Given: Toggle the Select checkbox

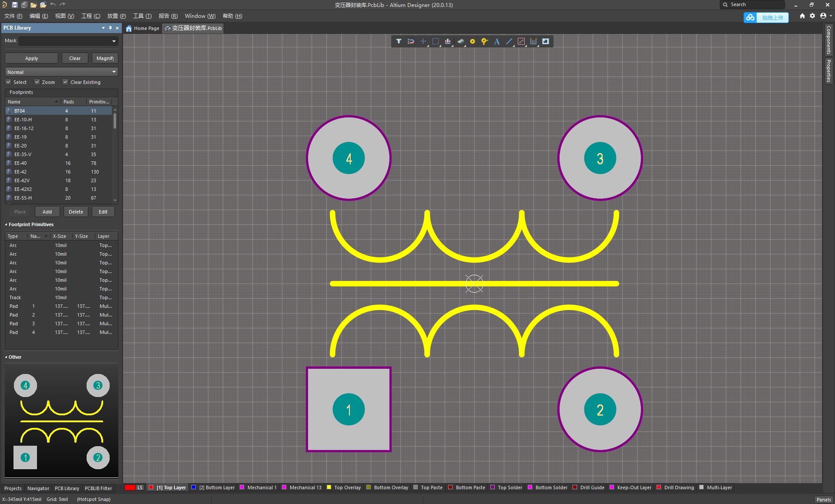Looking at the screenshot, I should tap(8, 82).
